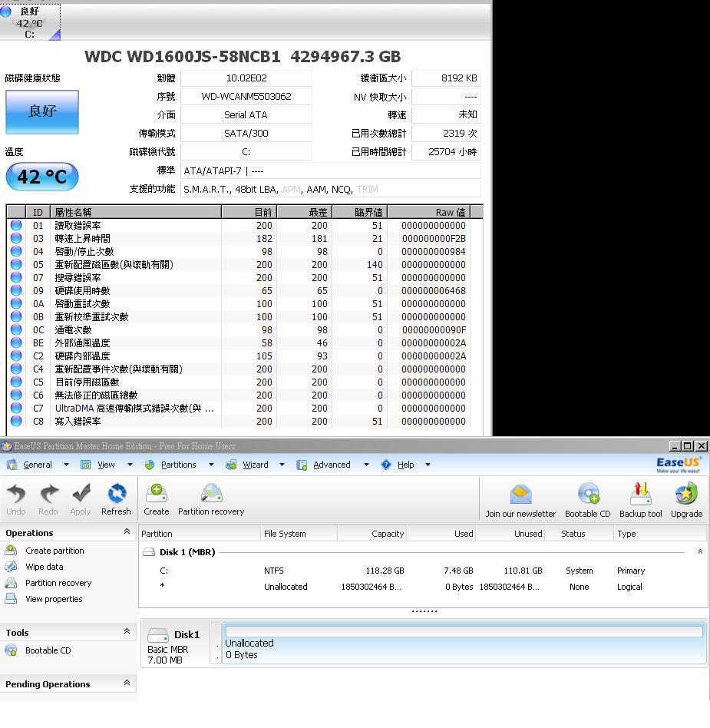Viewport: 710px width, 728px height.
Task: Click the 42 °C temperature button
Action: pyautogui.click(x=42, y=177)
